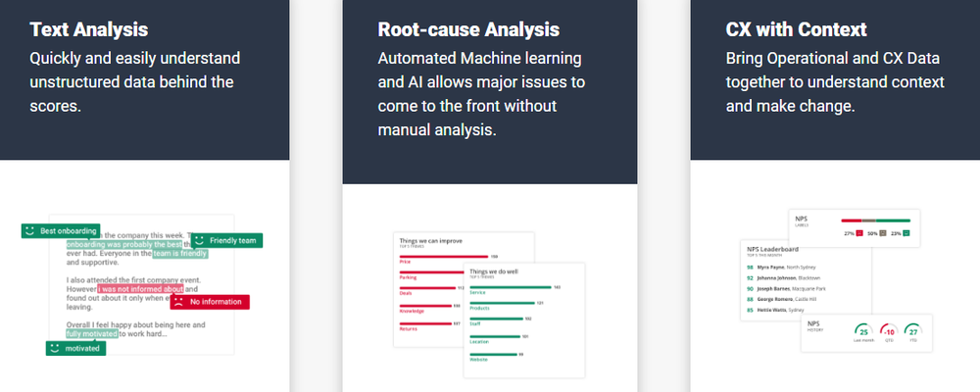
Task: Click the Last month gauge showing 25
Action: pyautogui.click(x=863, y=332)
